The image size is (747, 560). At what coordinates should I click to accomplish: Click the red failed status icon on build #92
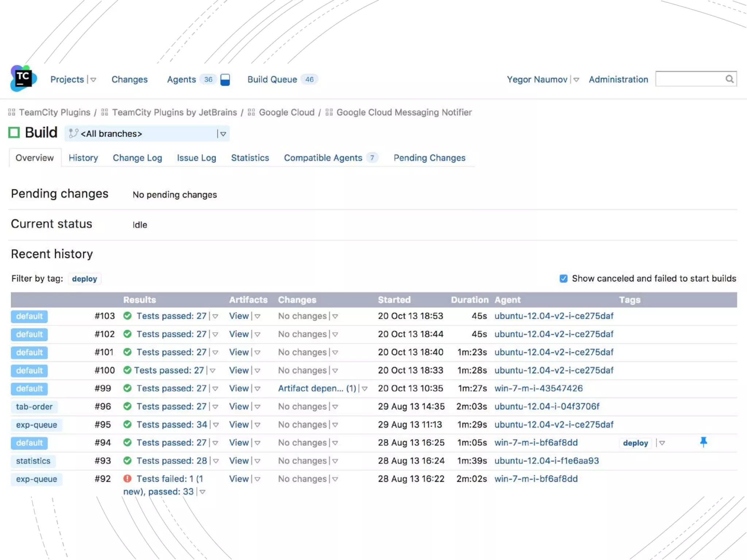point(127,479)
